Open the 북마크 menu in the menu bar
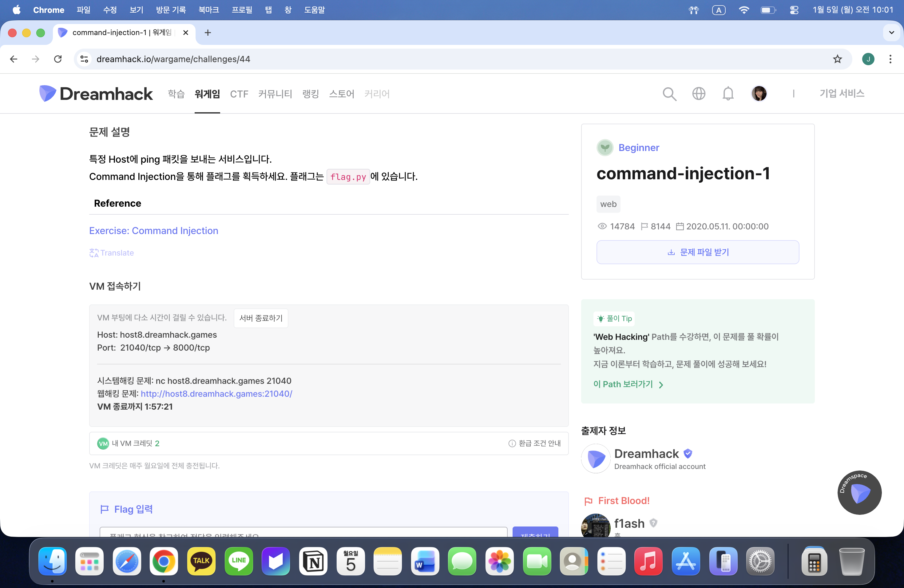The width and height of the screenshot is (904, 588). 208,10
